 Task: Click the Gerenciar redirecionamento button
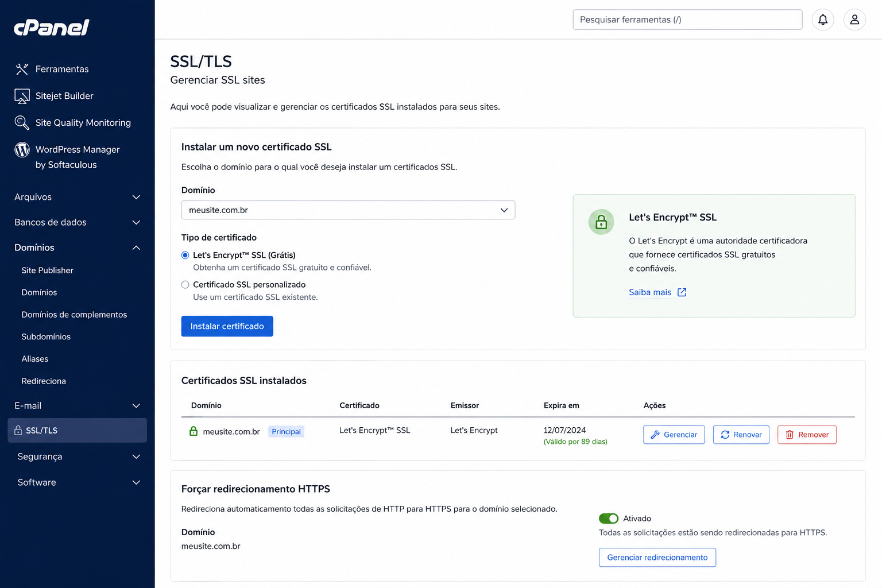pyautogui.click(x=657, y=558)
